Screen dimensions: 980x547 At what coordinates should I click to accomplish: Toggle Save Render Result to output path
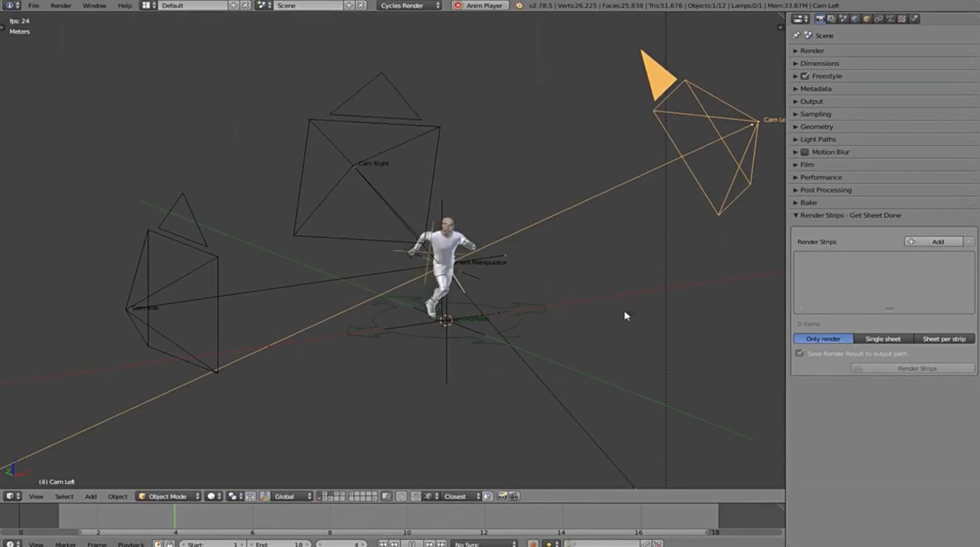point(799,353)
